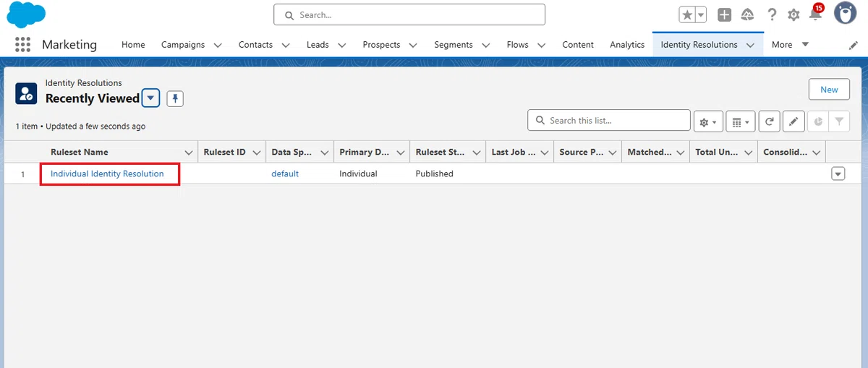The width and height of the screenshot is (868, 368).
Task: Click the Search this list field
Action: [x=609, y=120]
